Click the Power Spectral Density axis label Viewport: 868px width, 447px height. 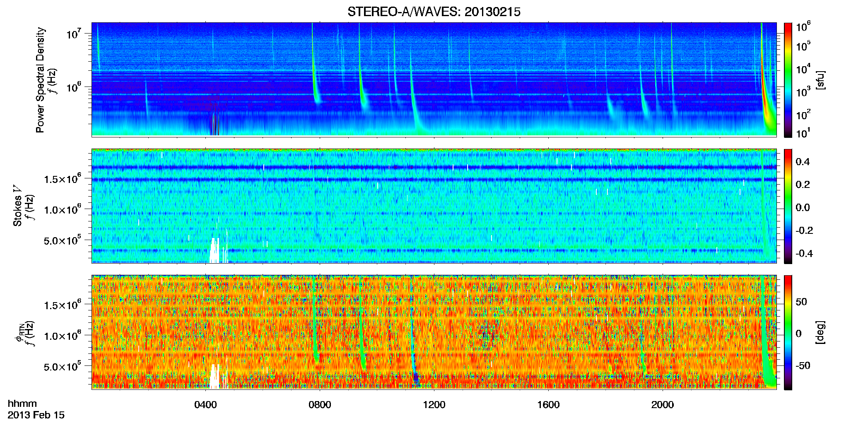[x=40, y=80]
